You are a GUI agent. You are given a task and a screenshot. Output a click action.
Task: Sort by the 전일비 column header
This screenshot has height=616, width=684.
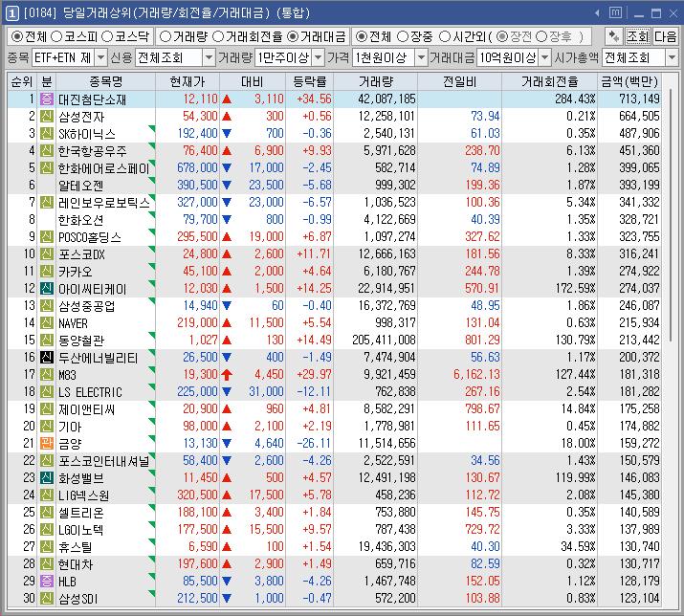[x=459, y=81]
